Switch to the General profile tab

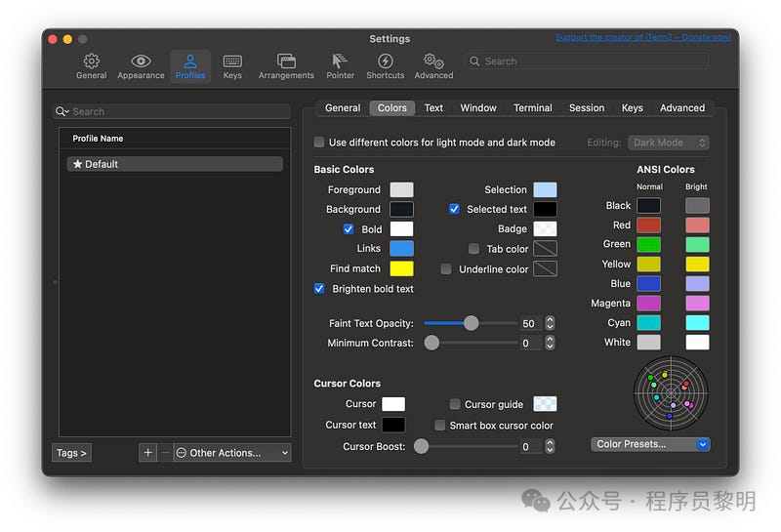(343, 108)
